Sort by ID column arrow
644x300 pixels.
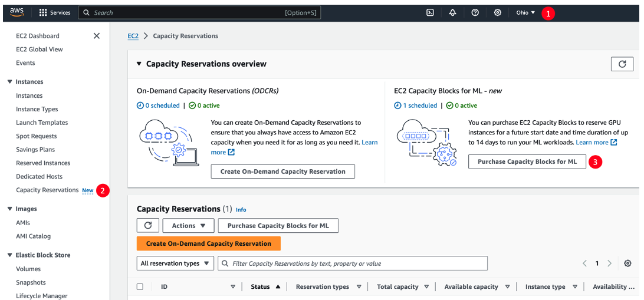[x=233, y=287]
